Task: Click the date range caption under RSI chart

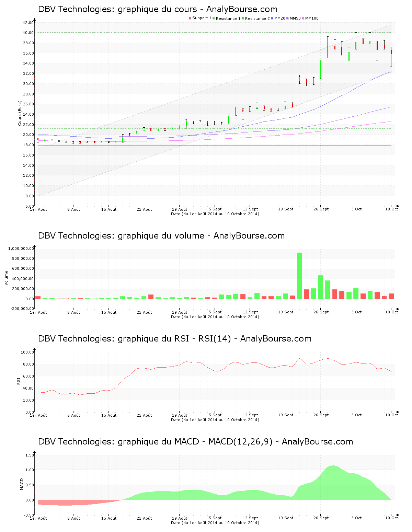Action: [x=215, y=420]
